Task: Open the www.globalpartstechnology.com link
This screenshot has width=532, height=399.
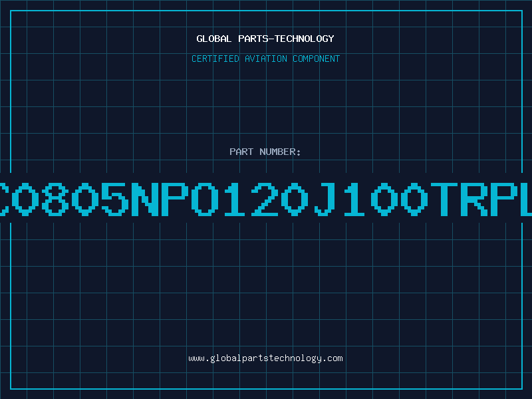Action: 265,358
